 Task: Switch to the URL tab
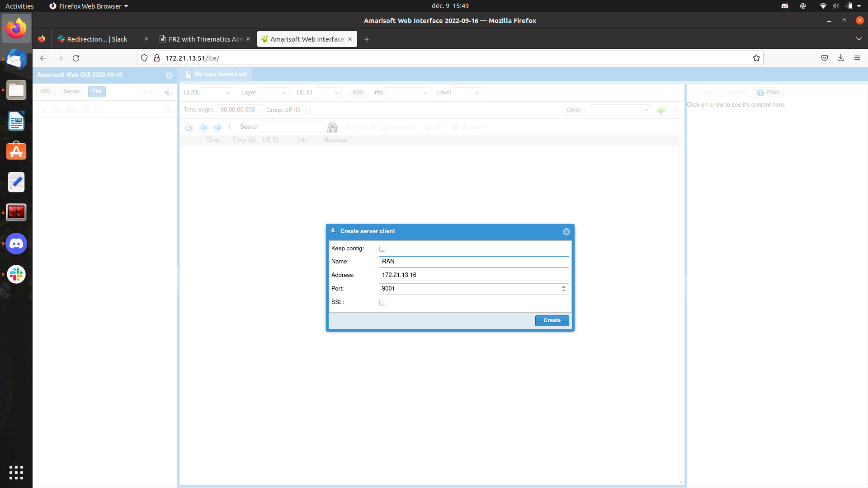coord(46,90)
